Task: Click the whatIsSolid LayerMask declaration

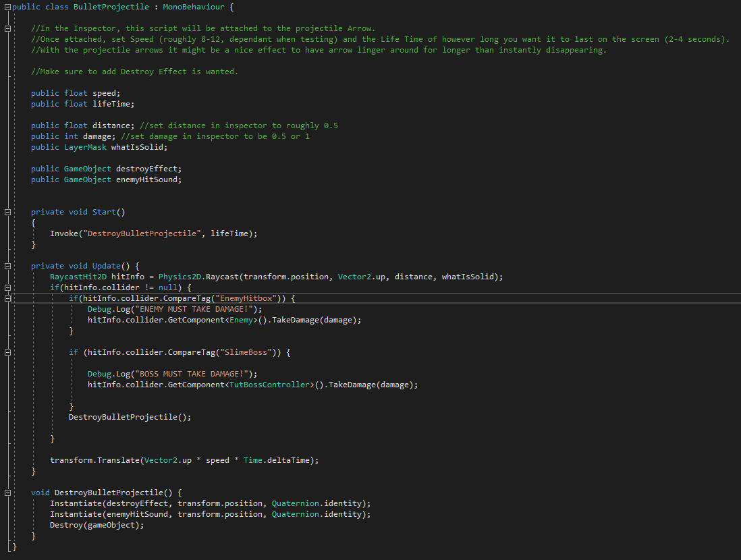Action: click(99, 147)
